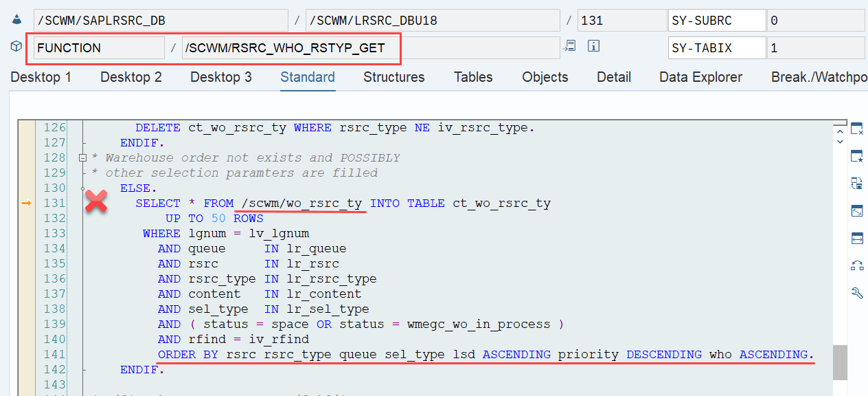Click the SY-TABIX variable name field
868x396 pixels.
717,48
